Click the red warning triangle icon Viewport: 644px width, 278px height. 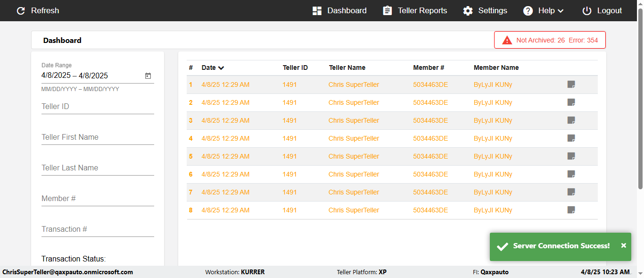click(507, 40)
